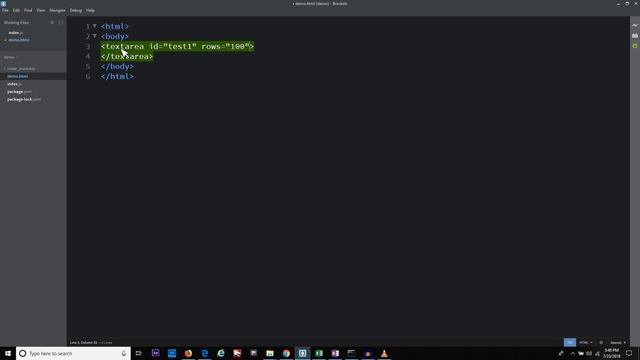Image resolution: width=640 pixels, height=360 pixels.
Task: Open the Navigate menu
Action: [57, 10]
